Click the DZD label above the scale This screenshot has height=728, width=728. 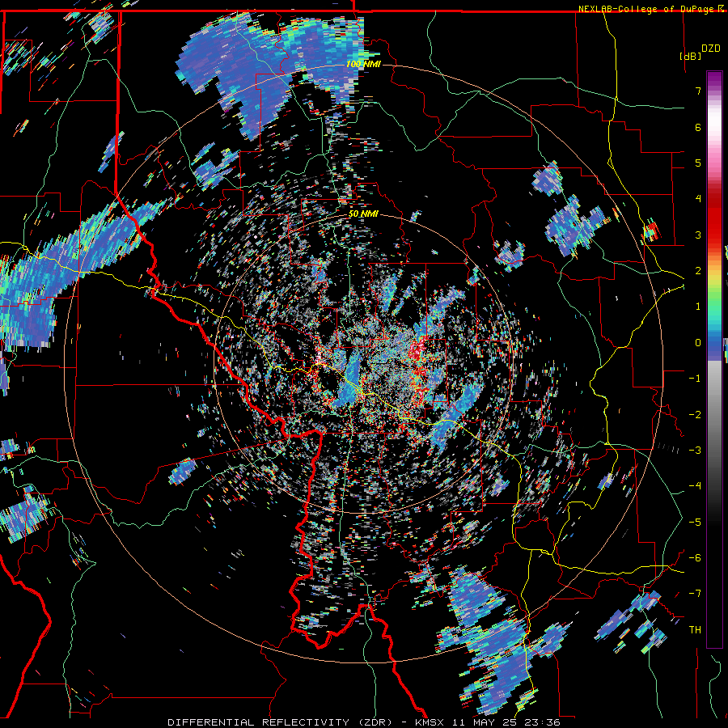pos(711,49)
